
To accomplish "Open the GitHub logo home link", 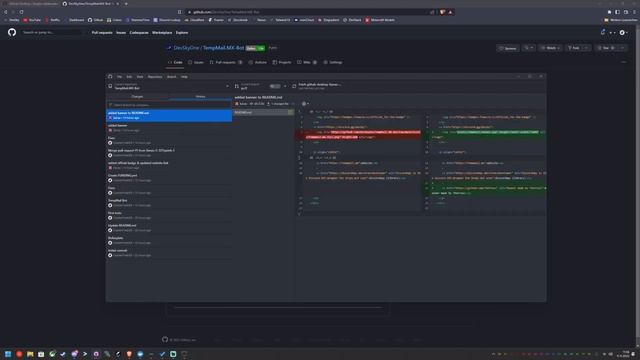I will coord(12,32).
